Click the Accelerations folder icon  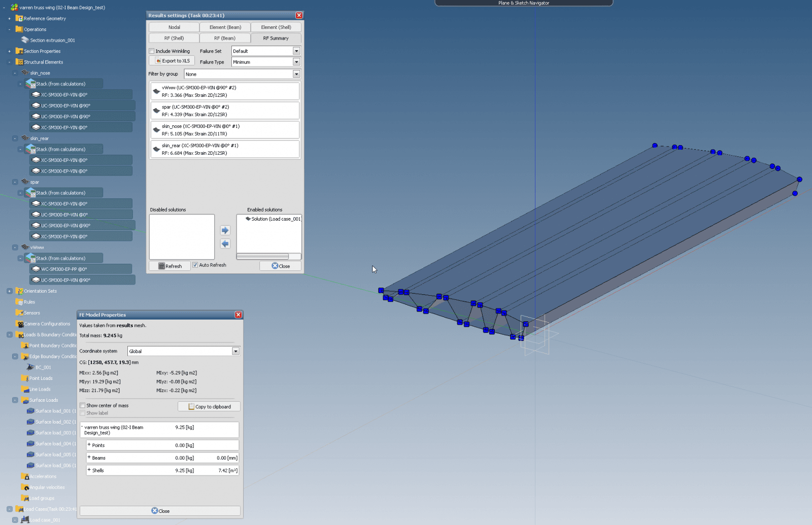[25, 476]
